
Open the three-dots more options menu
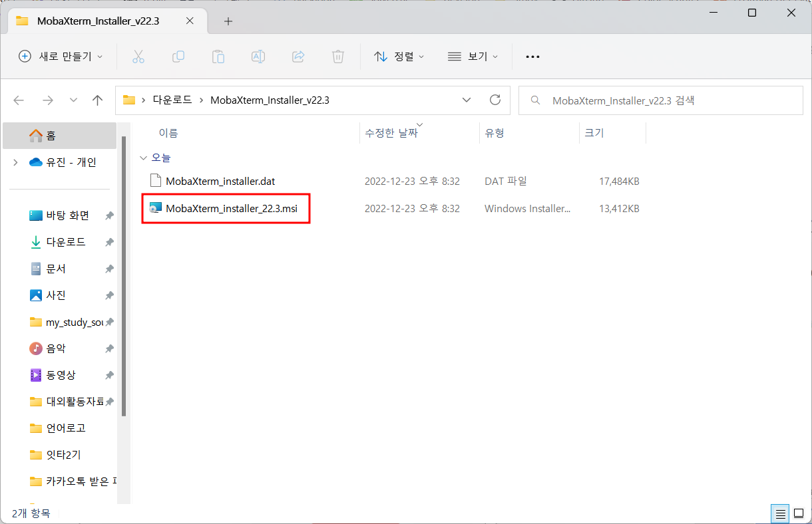click(532, 57)
